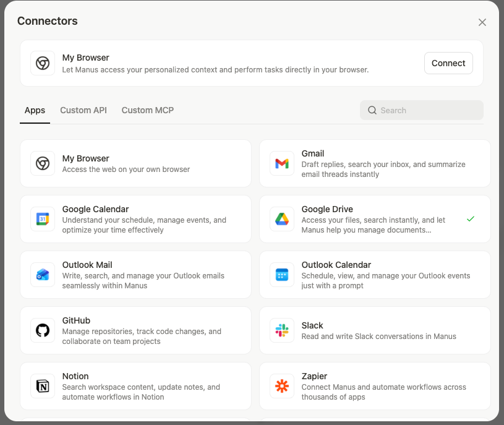Image resolution: width=504 pixels, height=425 pixels.
Task: Click the Outlook Calendar icon
Action: [x=282, y=275]
